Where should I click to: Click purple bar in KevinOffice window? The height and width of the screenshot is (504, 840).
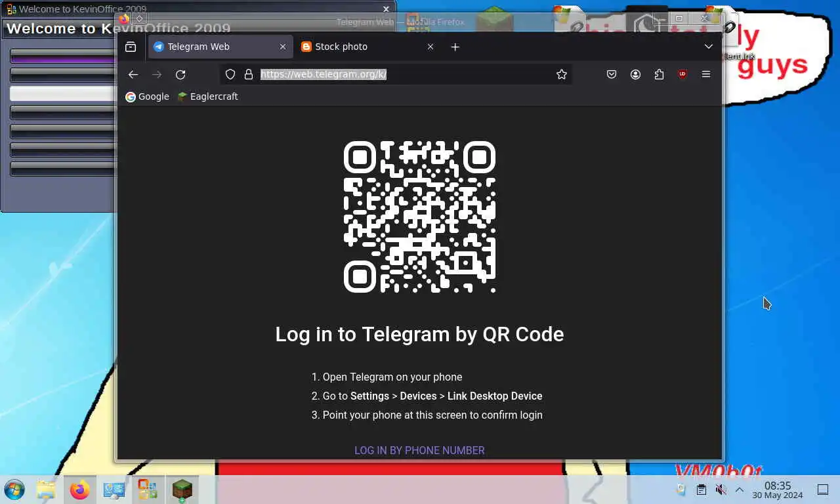[63, 56]
